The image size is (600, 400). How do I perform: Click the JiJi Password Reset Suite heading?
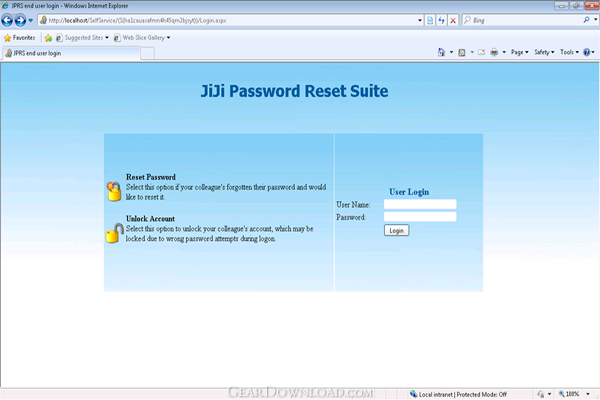[294, 91]
